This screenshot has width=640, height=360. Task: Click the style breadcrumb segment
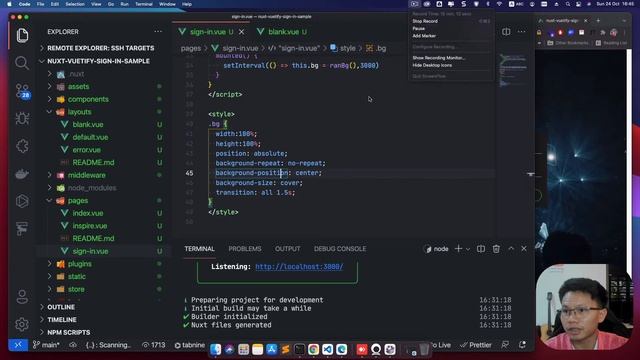[x=347, y=48]
